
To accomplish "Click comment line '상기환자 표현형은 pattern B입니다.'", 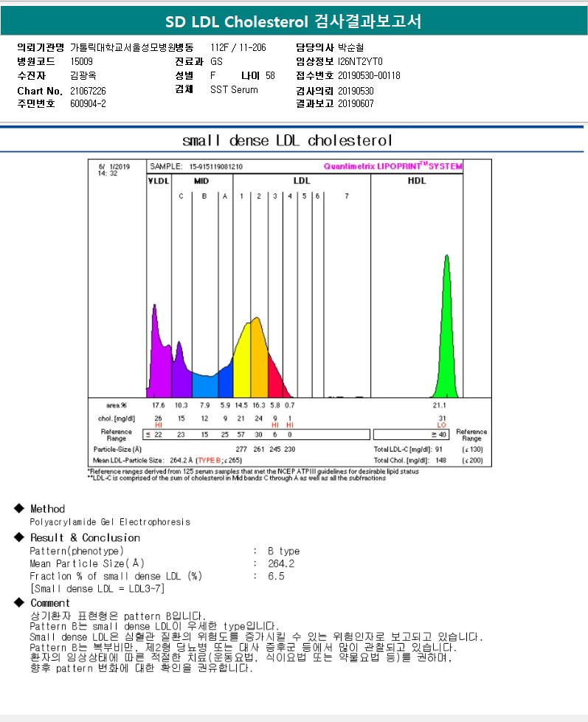I will [x=118, y=616].
